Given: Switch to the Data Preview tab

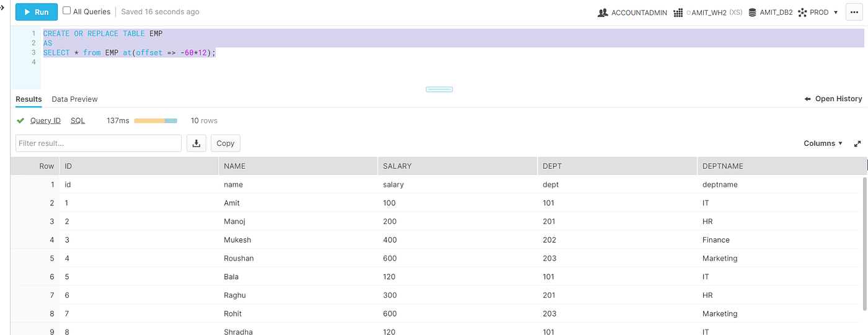Looking at the screenshot, I should coord(74,99).
